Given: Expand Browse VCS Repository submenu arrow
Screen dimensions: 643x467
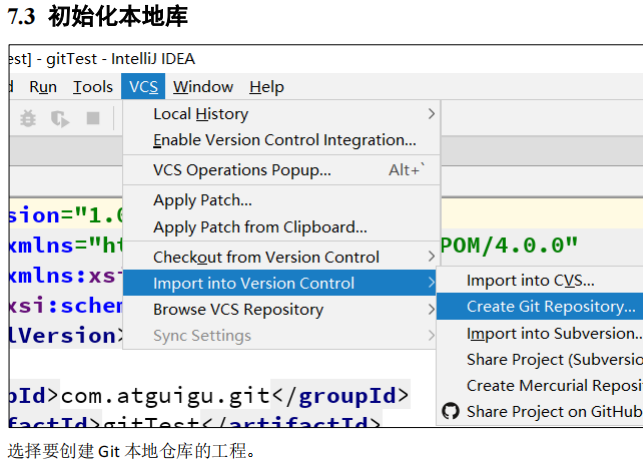Looking at the screenshot, I should click(431, 309).
